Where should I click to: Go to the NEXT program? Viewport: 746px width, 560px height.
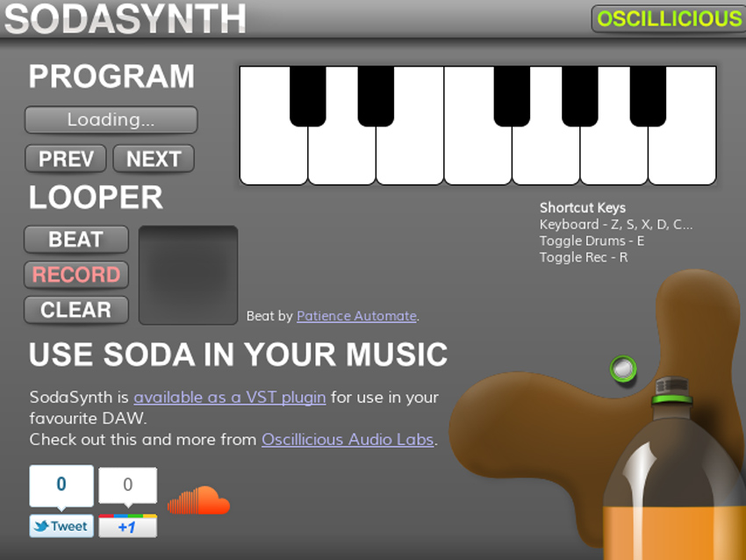coord(154,159)
